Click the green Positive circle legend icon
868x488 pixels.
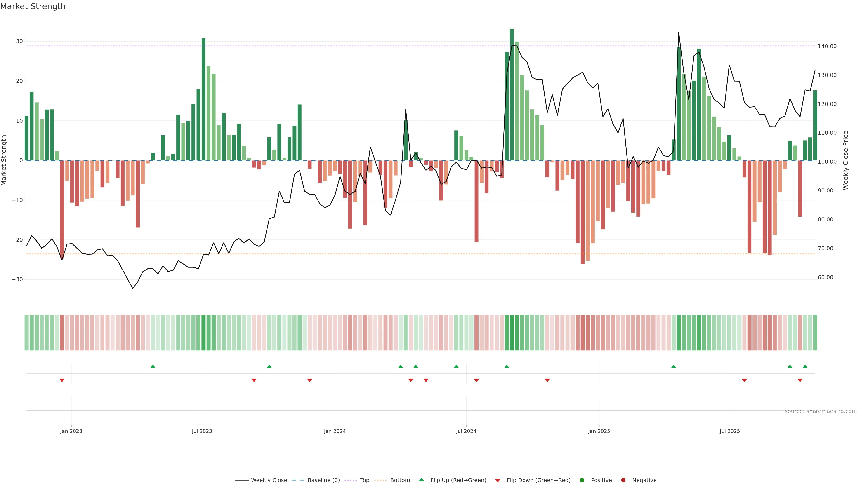tap(582, 480)
